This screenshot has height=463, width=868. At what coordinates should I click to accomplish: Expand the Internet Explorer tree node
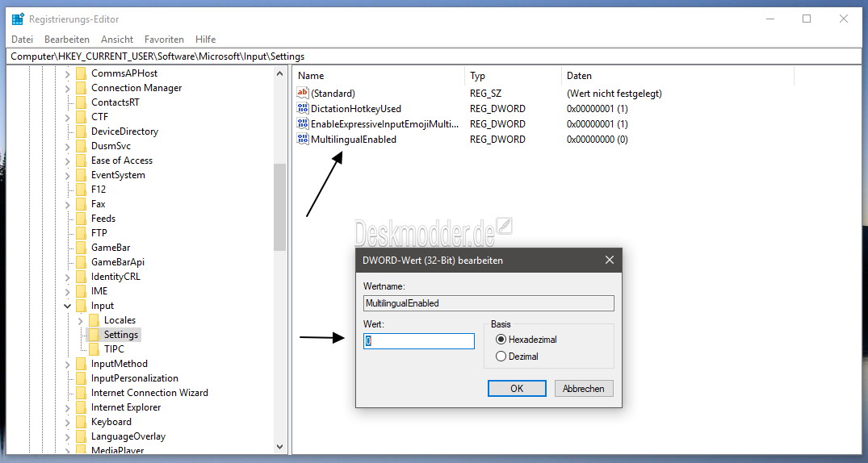(x=68, y=407)
